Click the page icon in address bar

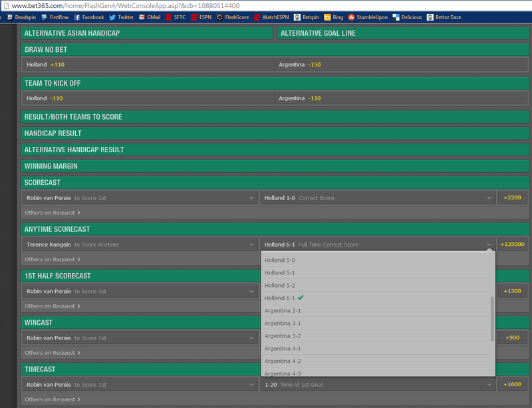[6, 6]
